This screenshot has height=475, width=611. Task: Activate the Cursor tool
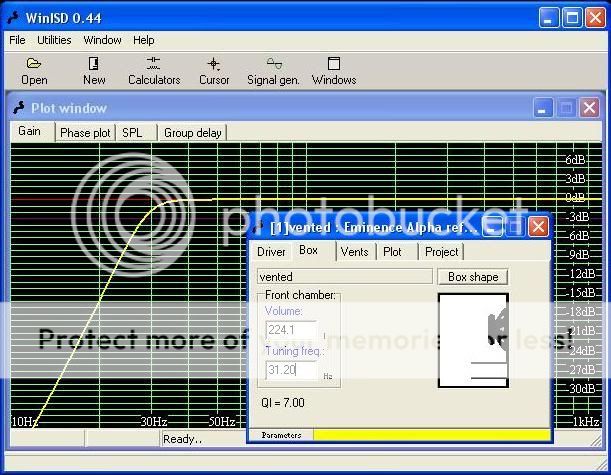tap(214, 70)
